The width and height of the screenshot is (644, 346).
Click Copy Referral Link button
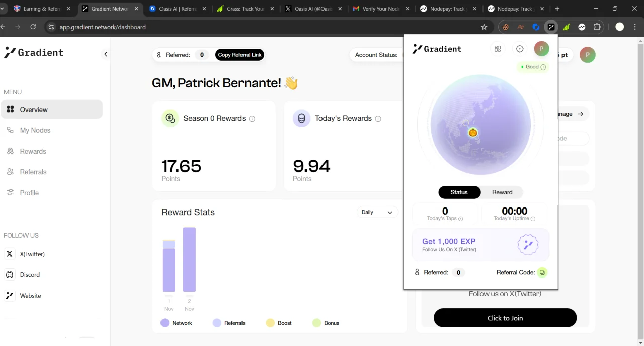239,55
